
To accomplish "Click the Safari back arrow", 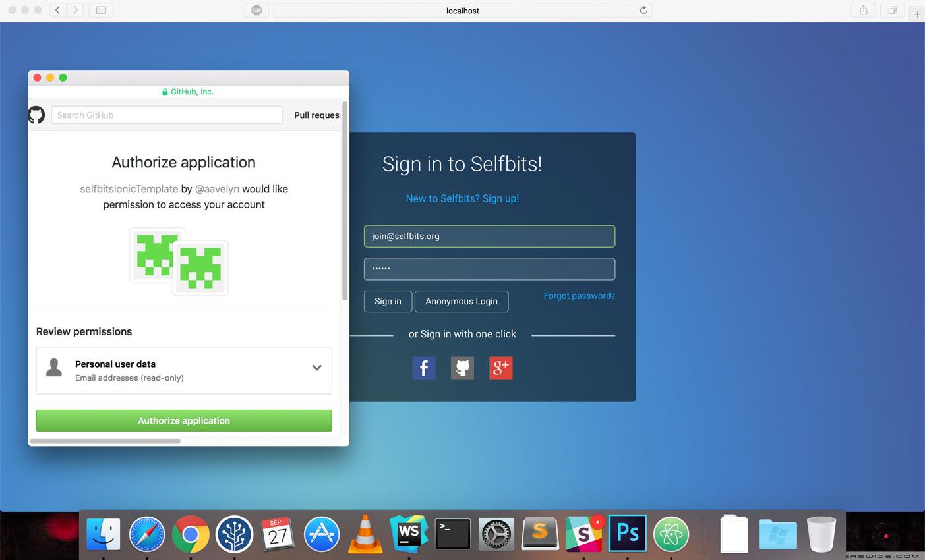I will tap(58, 10).
